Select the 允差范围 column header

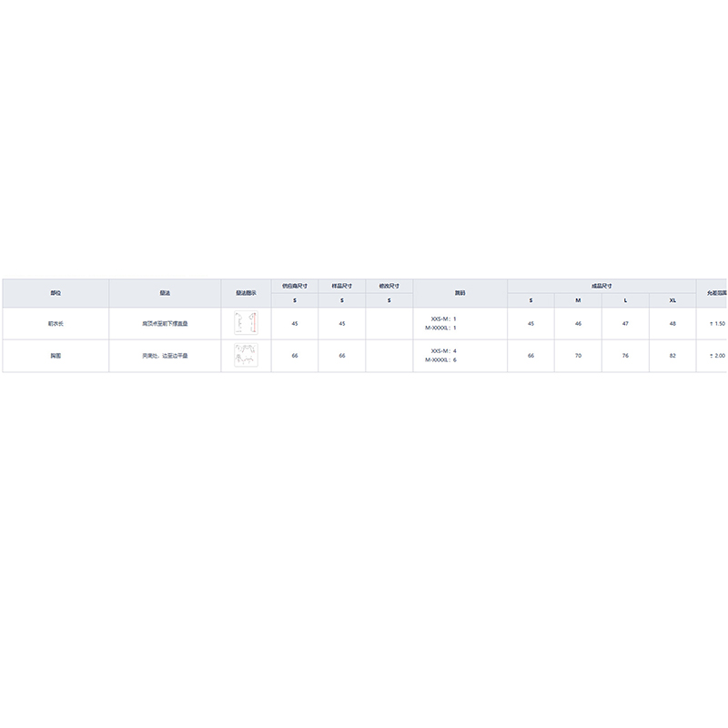713,293
